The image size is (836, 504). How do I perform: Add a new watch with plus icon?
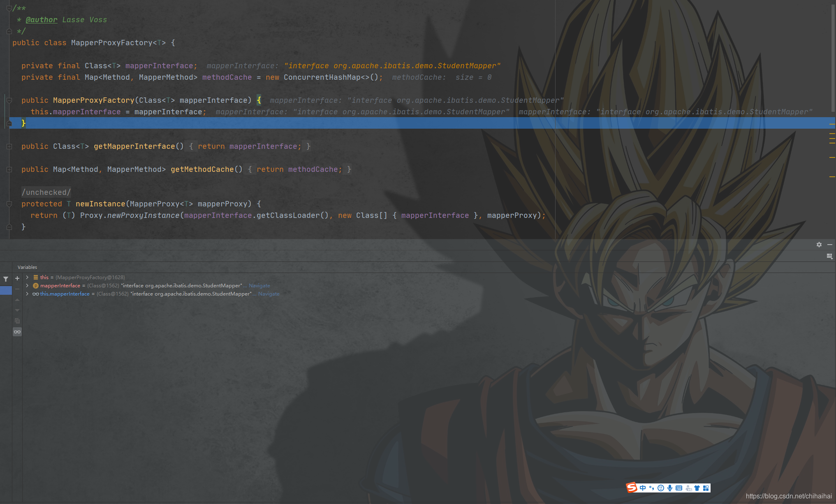(17, 278)
